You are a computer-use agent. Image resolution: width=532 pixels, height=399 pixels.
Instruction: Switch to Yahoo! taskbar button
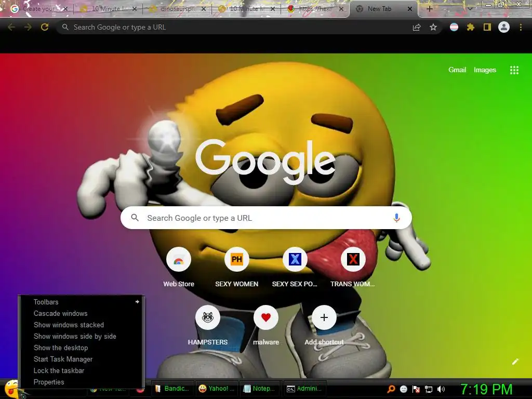click(x=217, y=389)
